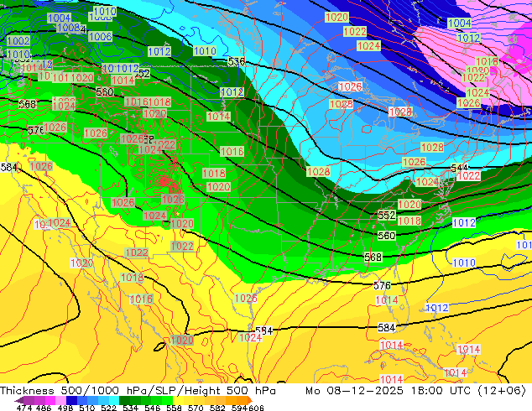Click the orange arrow at legend end
The image size is (532, 411).
(x=250, y=400)
